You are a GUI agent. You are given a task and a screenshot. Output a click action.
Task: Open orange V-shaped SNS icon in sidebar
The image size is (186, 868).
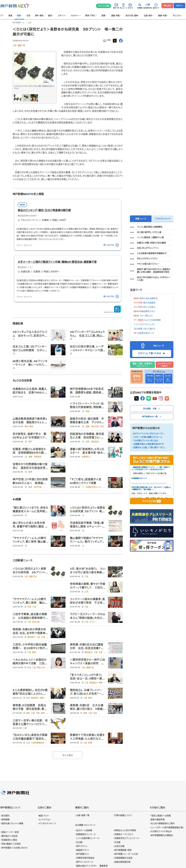[167, 398]
